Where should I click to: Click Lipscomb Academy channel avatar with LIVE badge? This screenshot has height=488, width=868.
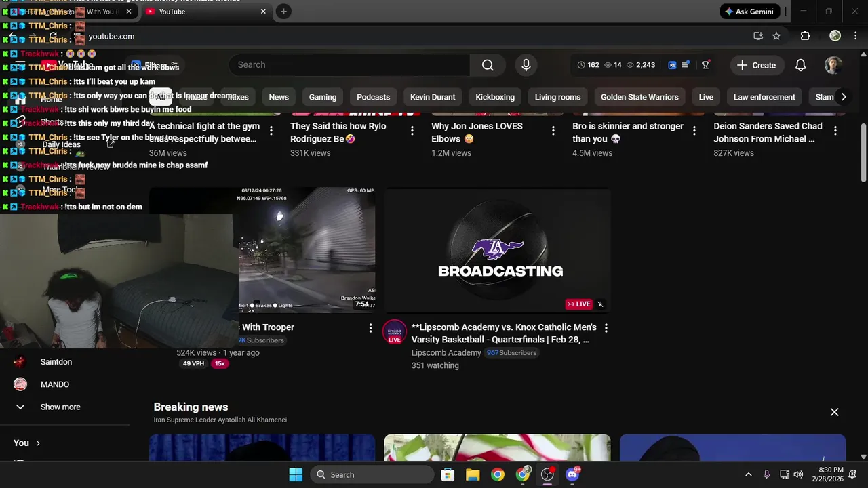tap(395, 332)
